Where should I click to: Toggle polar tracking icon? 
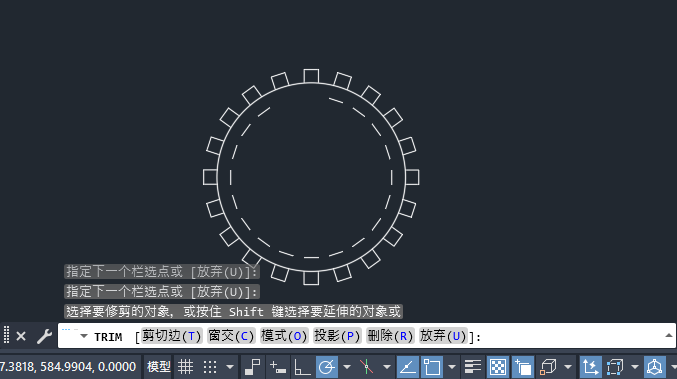click(326, 367)
